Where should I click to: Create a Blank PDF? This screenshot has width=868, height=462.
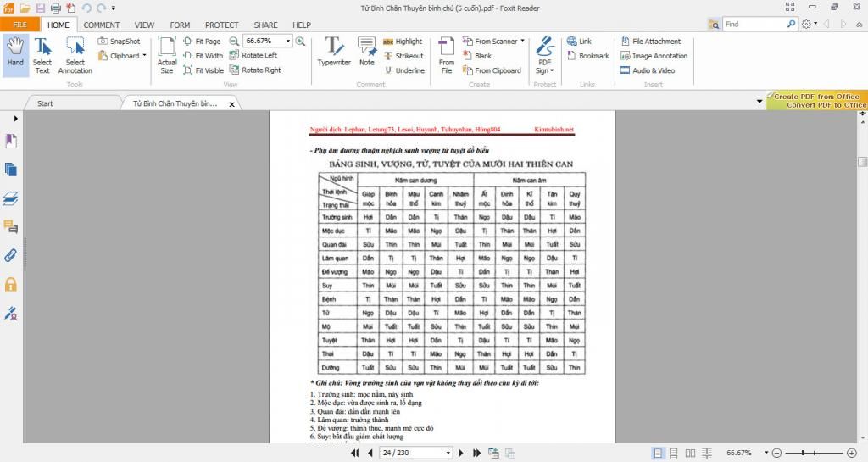476,55
